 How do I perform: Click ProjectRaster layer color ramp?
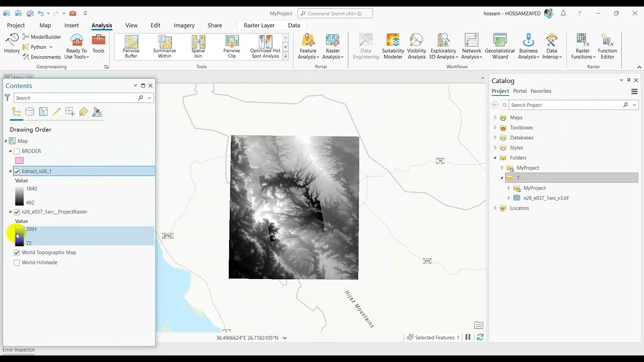pyautogui.click(x=19, y=236)
